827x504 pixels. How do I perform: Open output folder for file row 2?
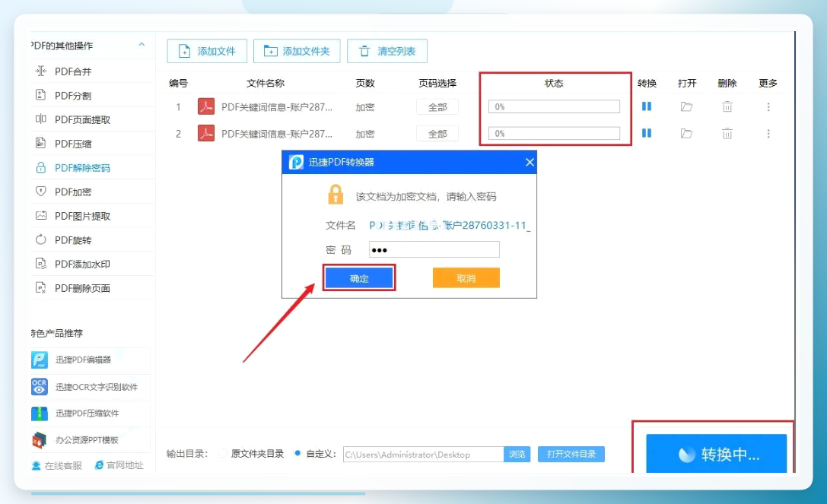(x=686, y=133)
